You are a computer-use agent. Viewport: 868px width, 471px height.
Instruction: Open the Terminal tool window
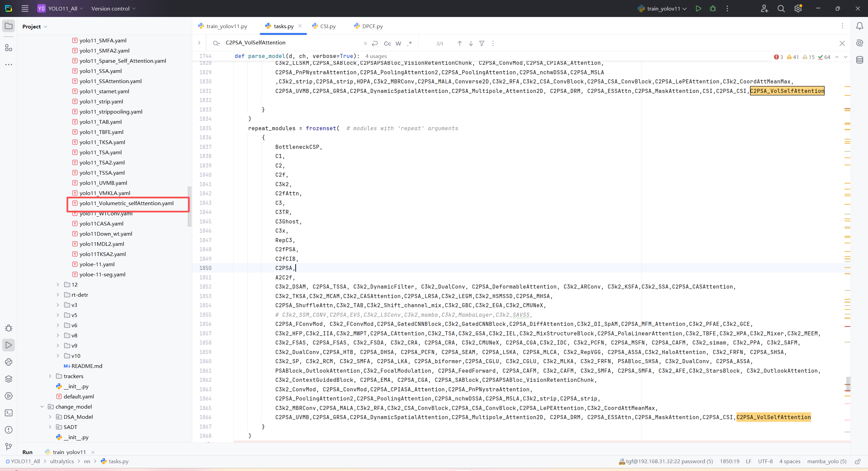9,413
